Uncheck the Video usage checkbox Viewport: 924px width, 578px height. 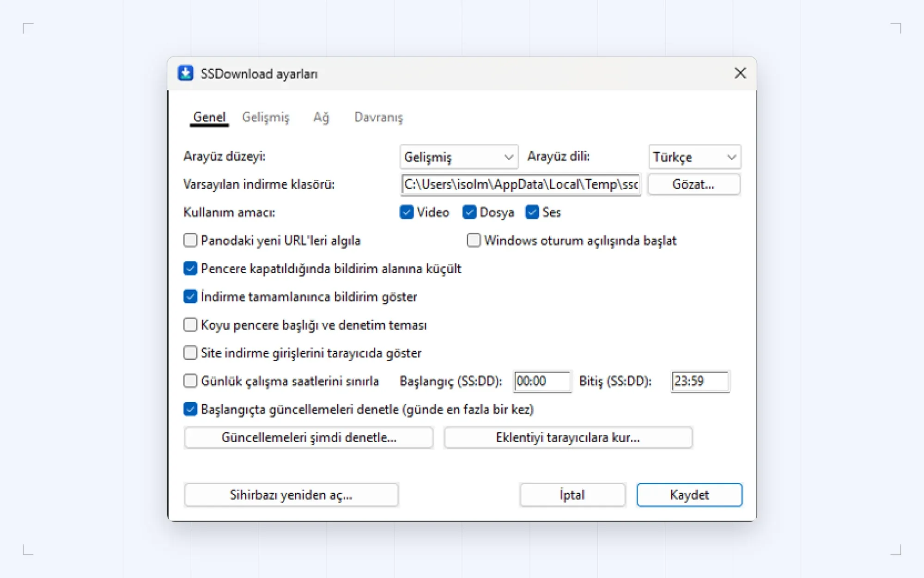click(407, 212)
